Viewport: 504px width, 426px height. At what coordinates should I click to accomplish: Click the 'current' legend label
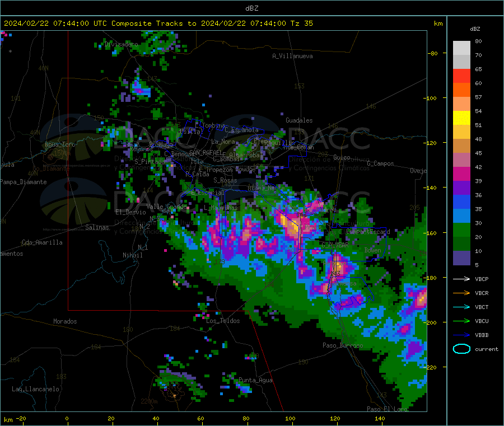pyautogui.click(x=487, y=349)
